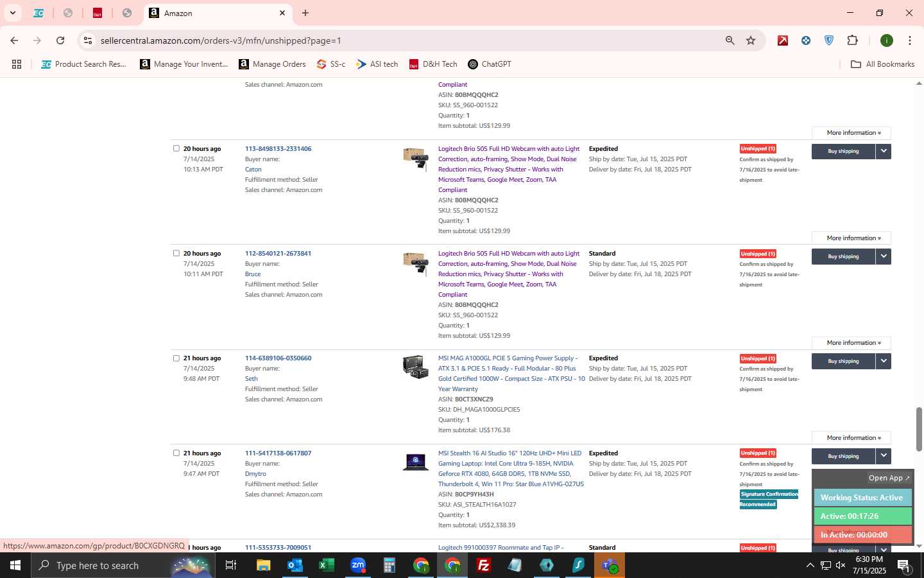
Task: Expand Buy shipping dropdown for Bruce's order
Action: [x=884, y=256]
